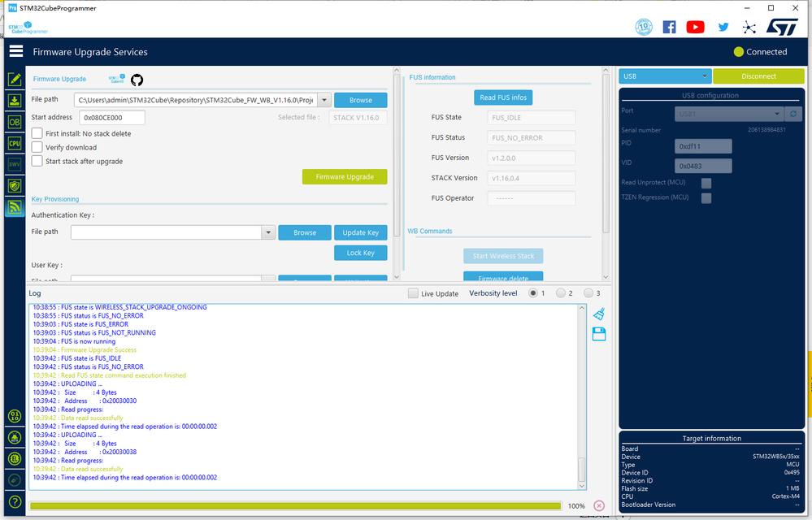Image resolution: width=812 pixels, height=520 pixels.
Task: Click the globe-style sidebar icon
Action: [x=15, y=458]
